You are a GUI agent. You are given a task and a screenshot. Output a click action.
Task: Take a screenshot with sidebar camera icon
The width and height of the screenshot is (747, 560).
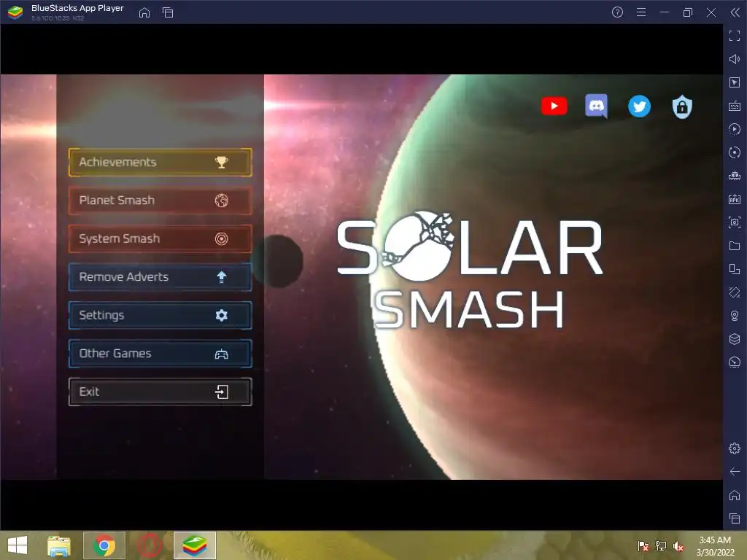pos(735,222)
